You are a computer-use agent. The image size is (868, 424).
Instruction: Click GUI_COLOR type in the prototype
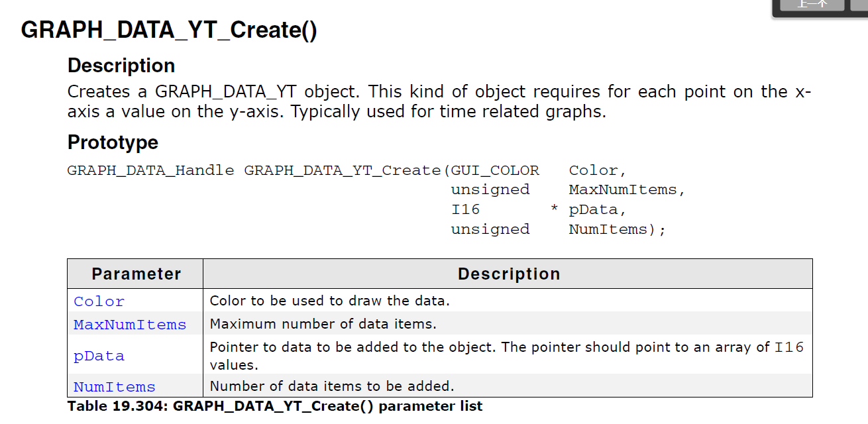click(495, 170)
